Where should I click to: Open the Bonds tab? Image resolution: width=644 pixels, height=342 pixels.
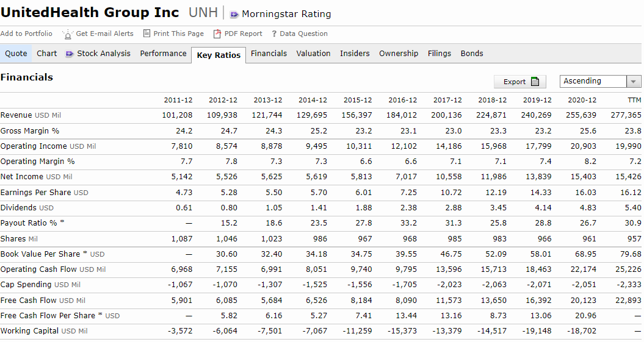pos(471,53)
